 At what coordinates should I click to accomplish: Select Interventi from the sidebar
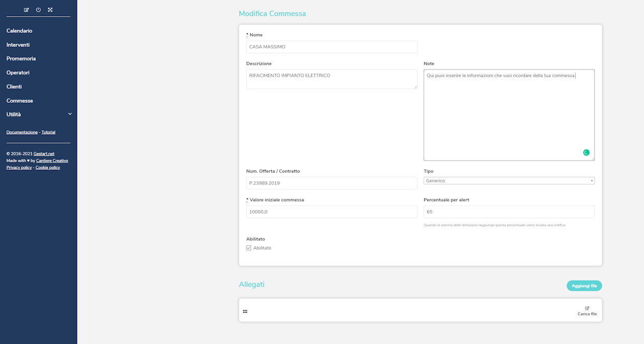[18, 45]
